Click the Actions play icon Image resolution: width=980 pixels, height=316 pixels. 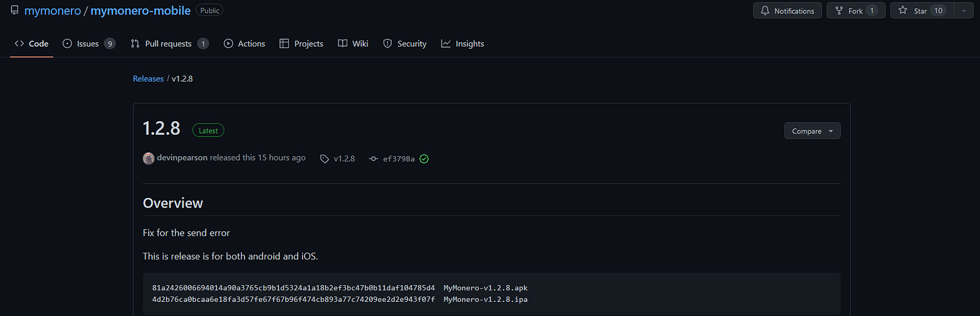click(x=228, y=44)
